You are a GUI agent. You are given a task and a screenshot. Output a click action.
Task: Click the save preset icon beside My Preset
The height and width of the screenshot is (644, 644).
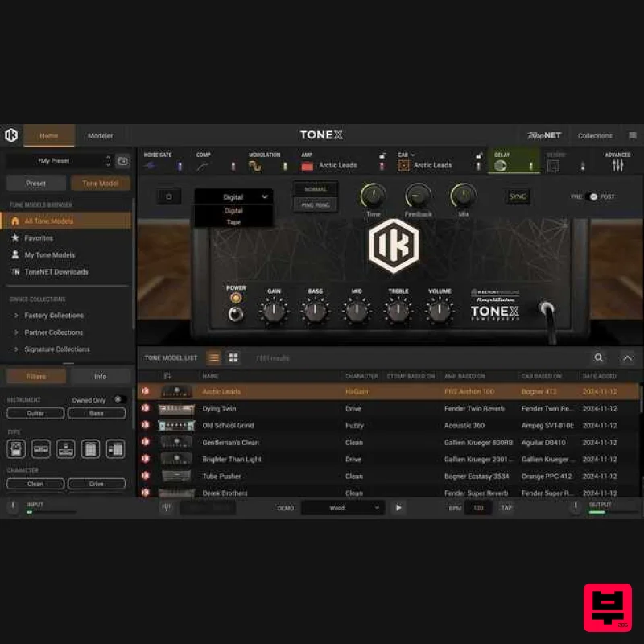[123, 161]
